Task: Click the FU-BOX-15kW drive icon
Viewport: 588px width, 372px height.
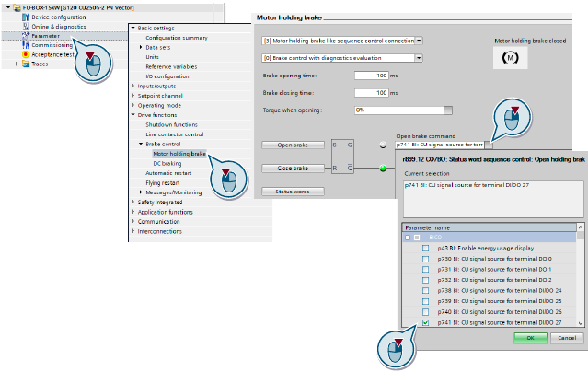Action: click(17, 7)
